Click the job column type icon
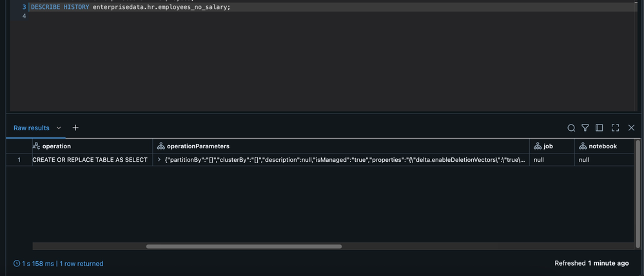 [x=538, y=146]
